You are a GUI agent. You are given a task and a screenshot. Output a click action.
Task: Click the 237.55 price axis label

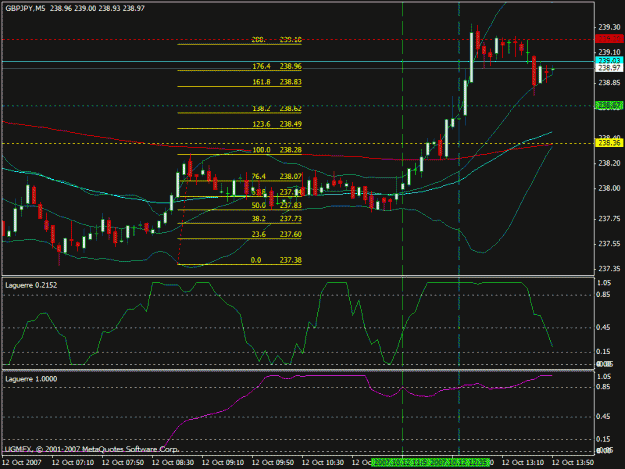[x=609, y=244]
